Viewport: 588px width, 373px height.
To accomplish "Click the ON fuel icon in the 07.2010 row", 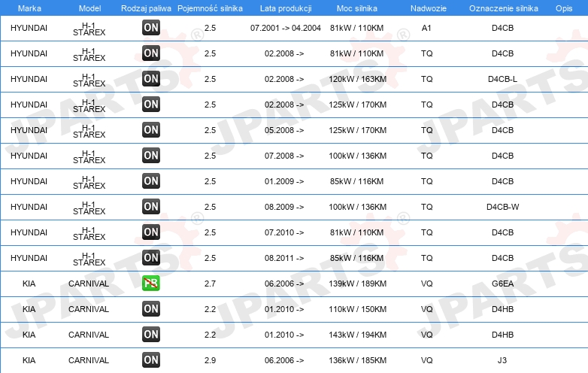I will 151,232.
